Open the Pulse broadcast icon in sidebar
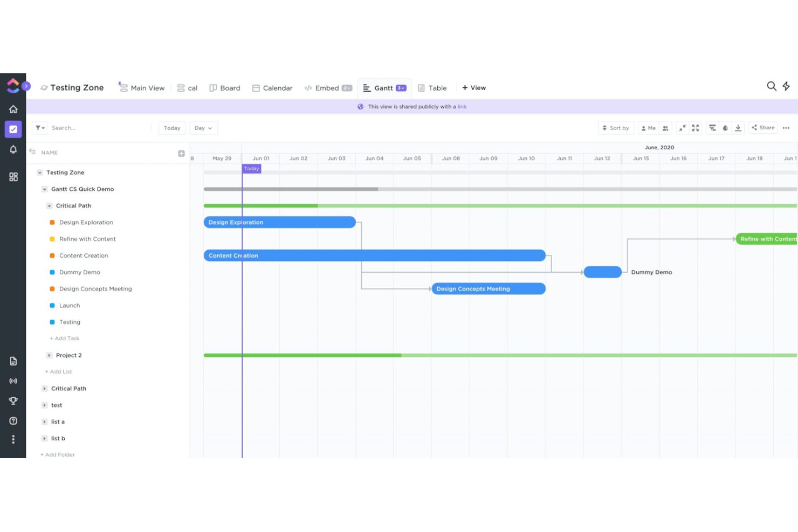Image resolution: width=798 pixels, height=532 pixels. tap(13, 381)
